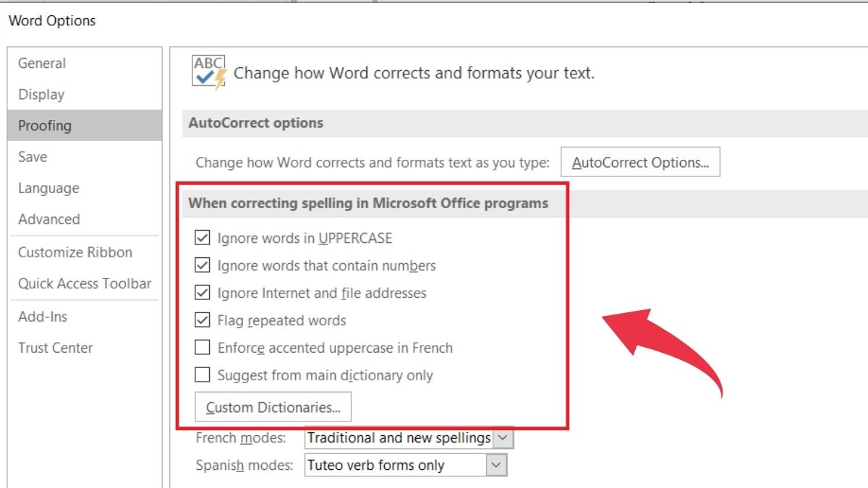The image size is (868, 488).
Task: Select the Proofing category
Action: (85, 125)
